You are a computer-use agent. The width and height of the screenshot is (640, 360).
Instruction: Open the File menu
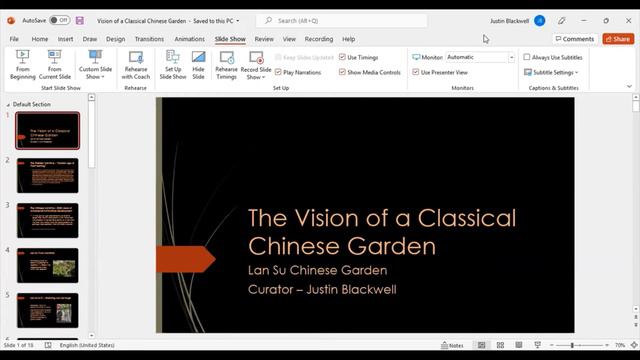click(14, 39)
